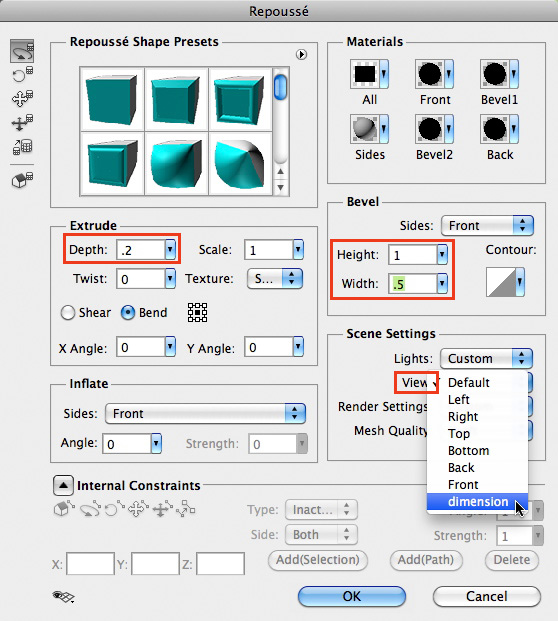Open the Front material picker
The width and height of the screenshot is (558, 621).
pos(434,74)
